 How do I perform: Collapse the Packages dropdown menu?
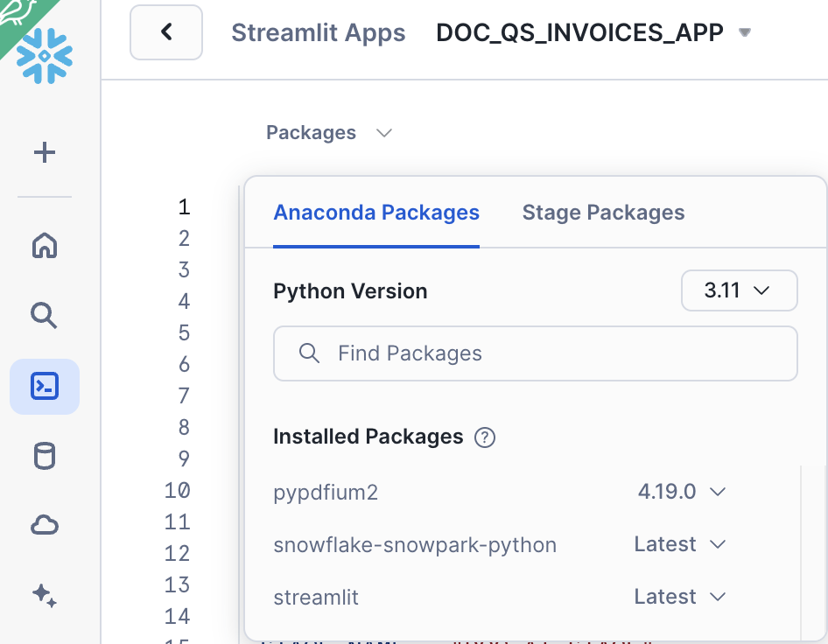point(329,133)
